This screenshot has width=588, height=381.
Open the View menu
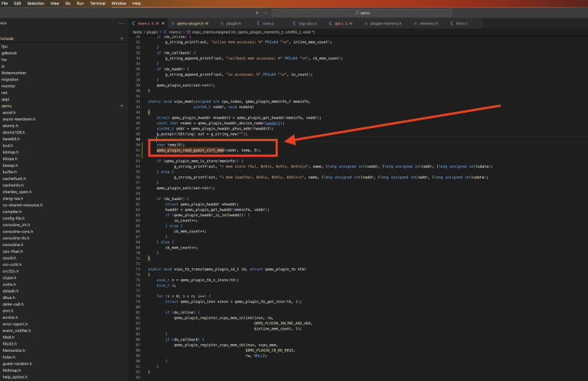[x=55, y=3]
